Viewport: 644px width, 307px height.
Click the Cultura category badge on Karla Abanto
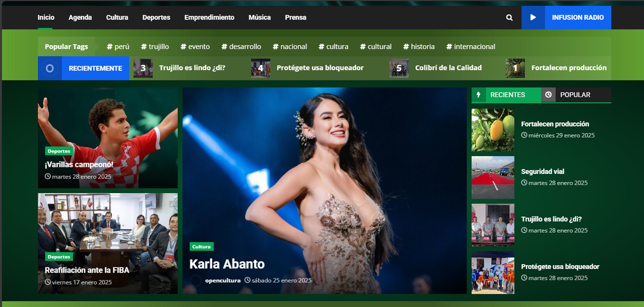(201, 246)
